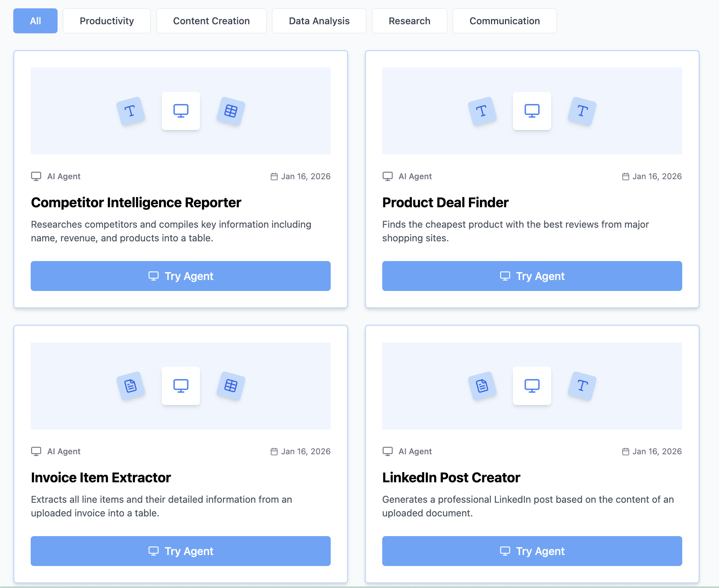
Task: Activate the Communication filter
Action: [x=504, y=21]
